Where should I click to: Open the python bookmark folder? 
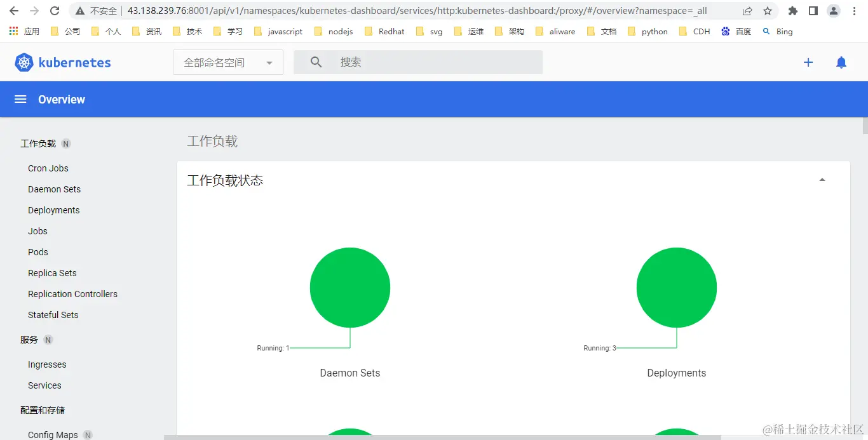tap(648, 31)
